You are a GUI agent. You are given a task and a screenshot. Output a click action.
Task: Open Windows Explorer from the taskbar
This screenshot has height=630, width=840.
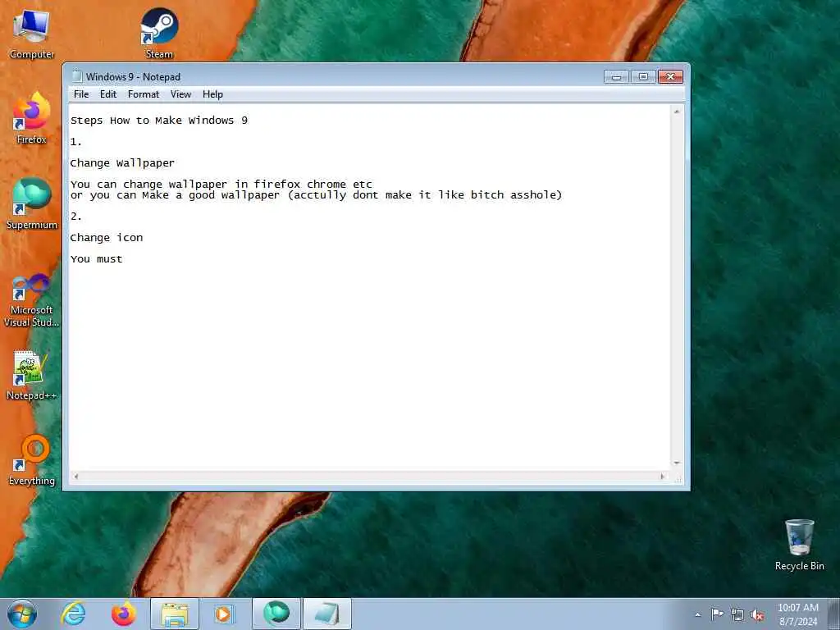pyautogui.click(x=174, y=614)
